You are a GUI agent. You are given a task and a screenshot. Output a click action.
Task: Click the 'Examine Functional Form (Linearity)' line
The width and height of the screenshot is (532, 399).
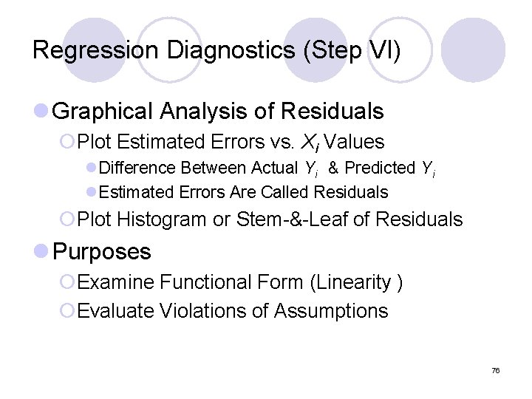tap(240, 283)
